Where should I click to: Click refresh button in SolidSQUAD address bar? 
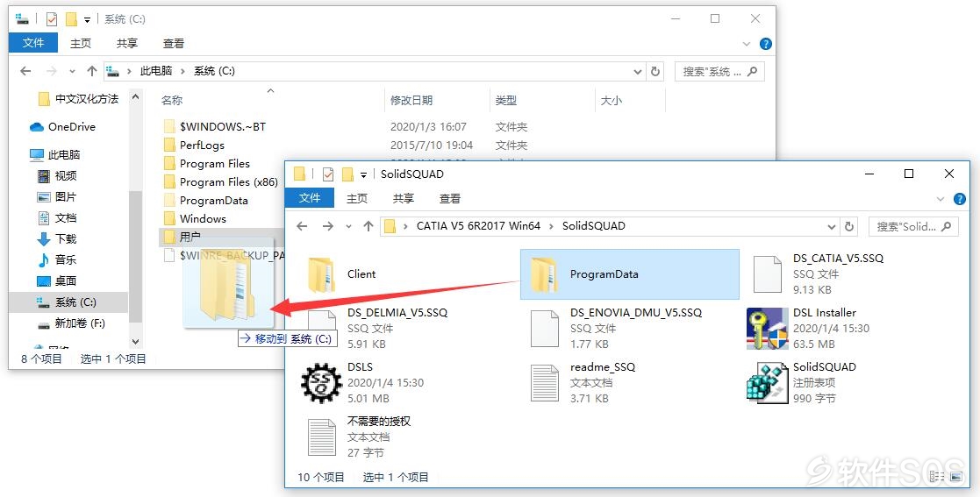point(848,226)
